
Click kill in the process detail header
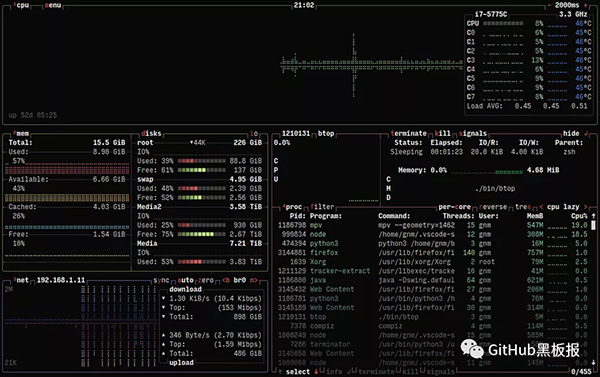442,133
